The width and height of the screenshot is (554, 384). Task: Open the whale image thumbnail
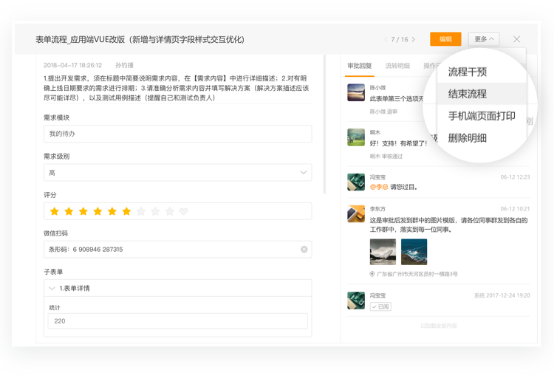click(x=383, y=252)
